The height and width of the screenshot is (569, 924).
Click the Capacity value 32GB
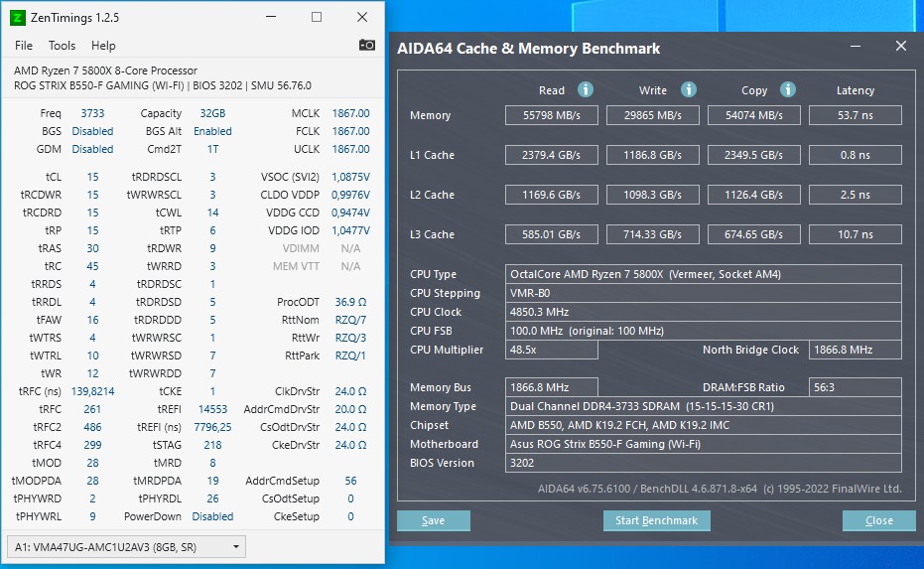click(212, 113)
